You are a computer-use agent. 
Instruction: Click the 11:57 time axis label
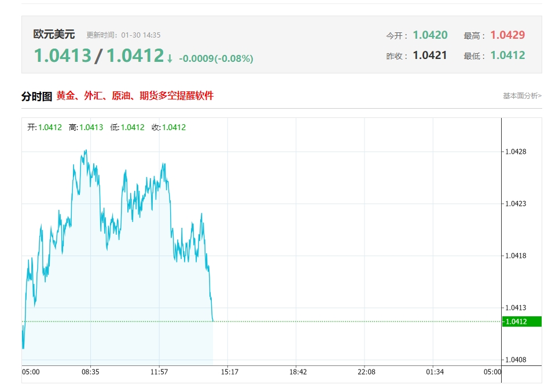click(159, 372)
